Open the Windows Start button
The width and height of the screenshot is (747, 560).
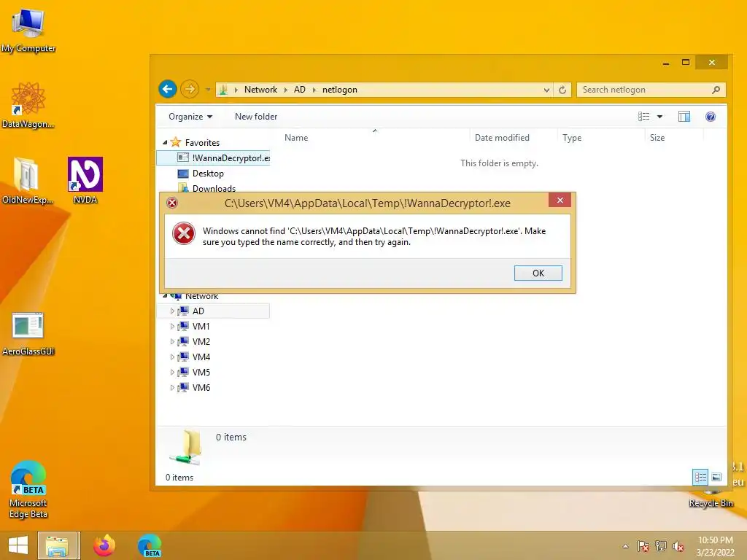(x=18, y=545)
